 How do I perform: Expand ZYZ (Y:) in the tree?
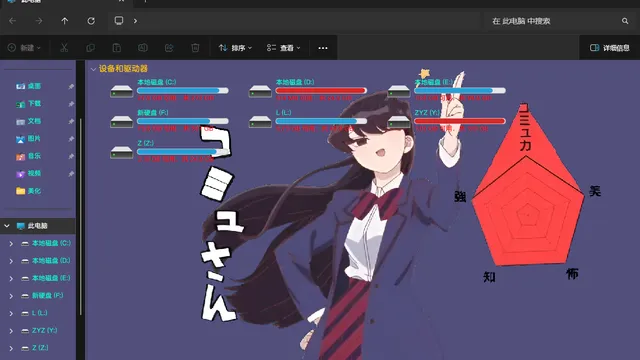11,331
